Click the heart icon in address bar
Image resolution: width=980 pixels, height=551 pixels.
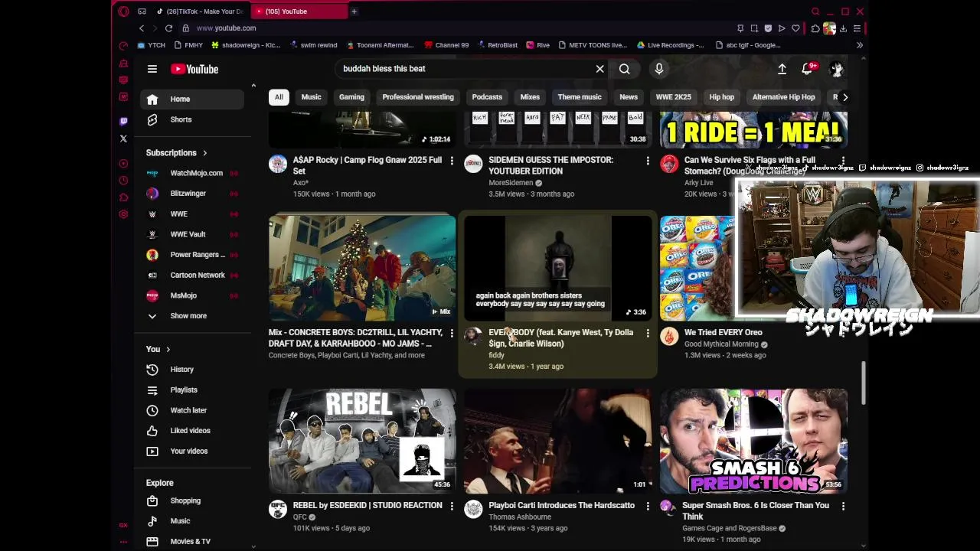tap(795, 28)
